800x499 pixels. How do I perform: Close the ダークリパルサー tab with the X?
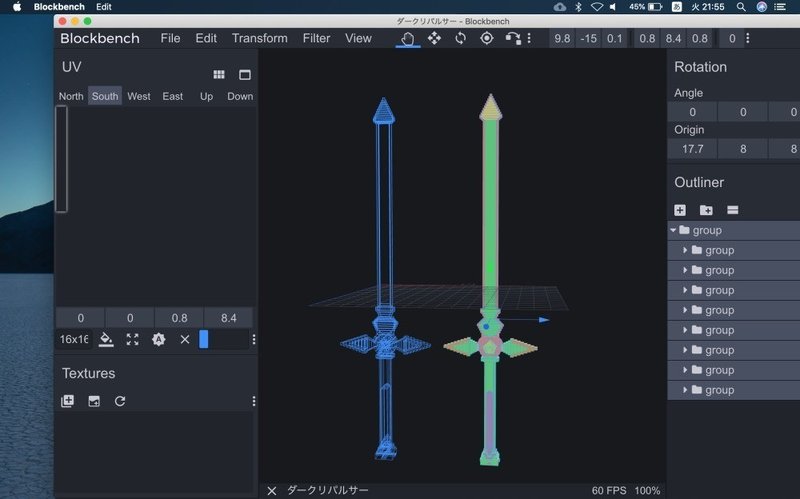coord(272,491)
